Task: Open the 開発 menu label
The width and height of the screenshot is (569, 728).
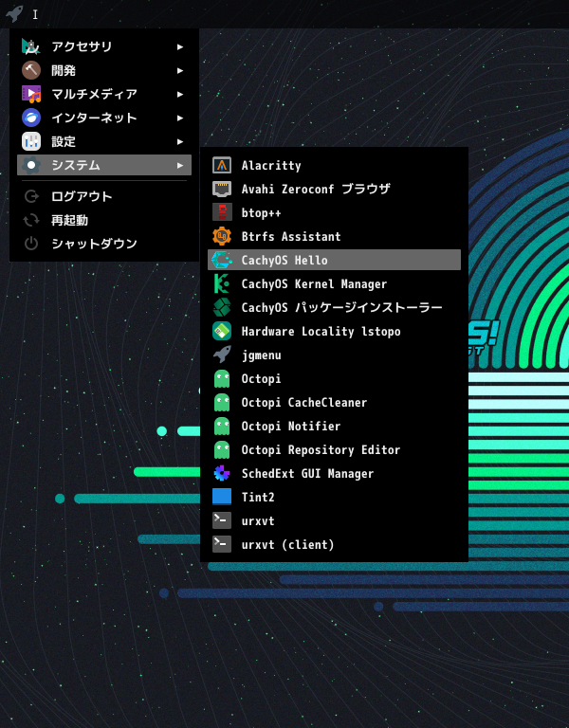Action: pyautogui.click(x=64, y=70)
